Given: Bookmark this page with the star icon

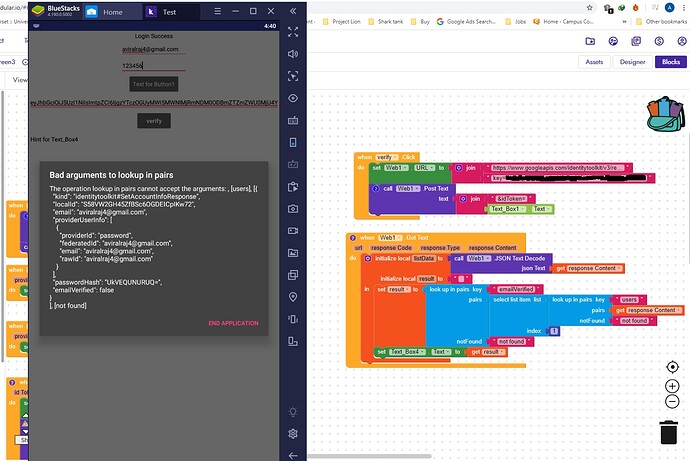Looking at the screenshot, I should click(590, 7).
